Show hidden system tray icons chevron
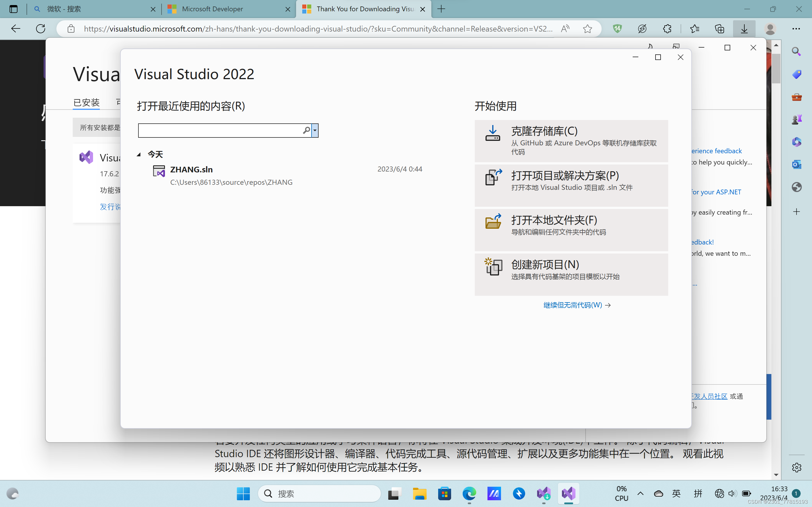The image size is (812, 507). 640,493
